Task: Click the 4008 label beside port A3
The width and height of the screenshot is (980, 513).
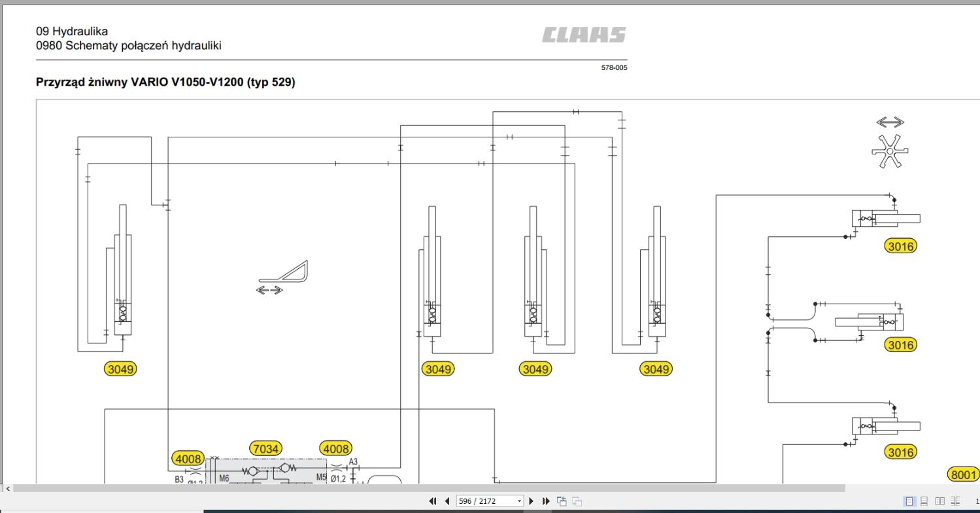Action: [336, 448]
